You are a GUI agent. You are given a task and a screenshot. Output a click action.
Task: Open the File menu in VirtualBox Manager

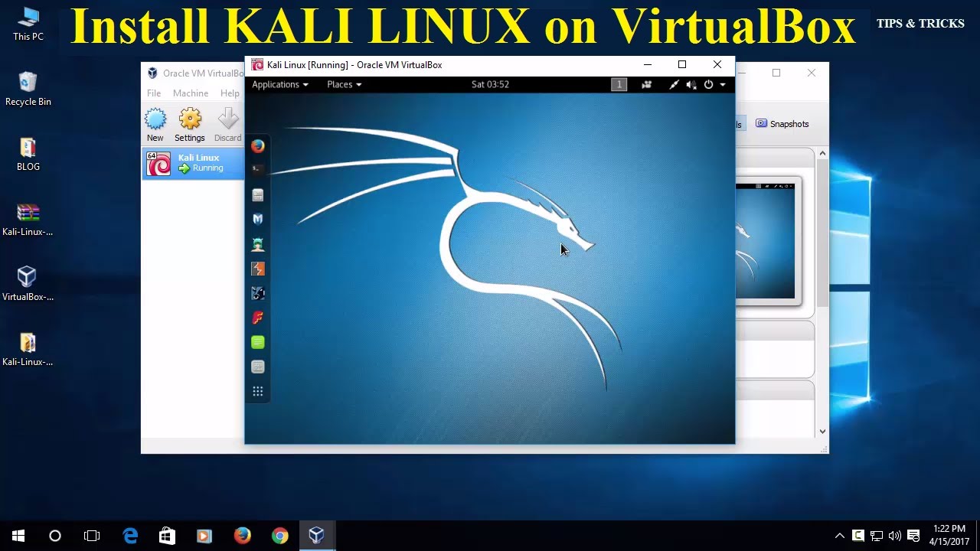pos(154,93)
